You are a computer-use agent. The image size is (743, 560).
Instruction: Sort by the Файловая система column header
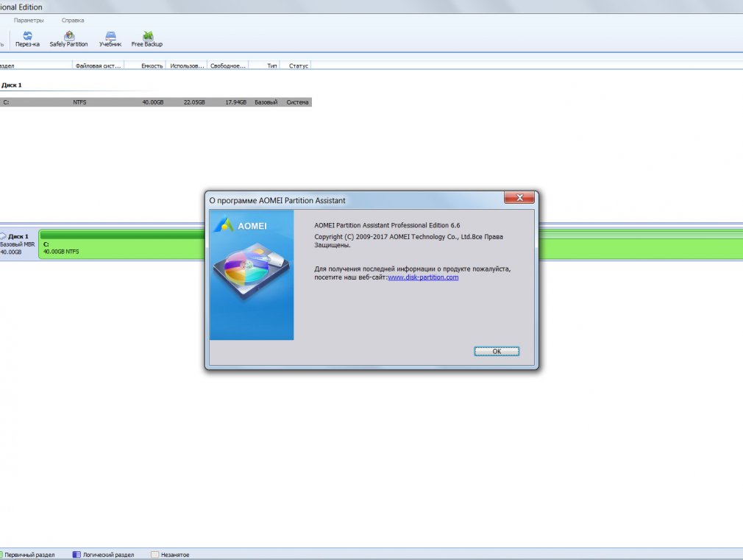pos(98,65)
